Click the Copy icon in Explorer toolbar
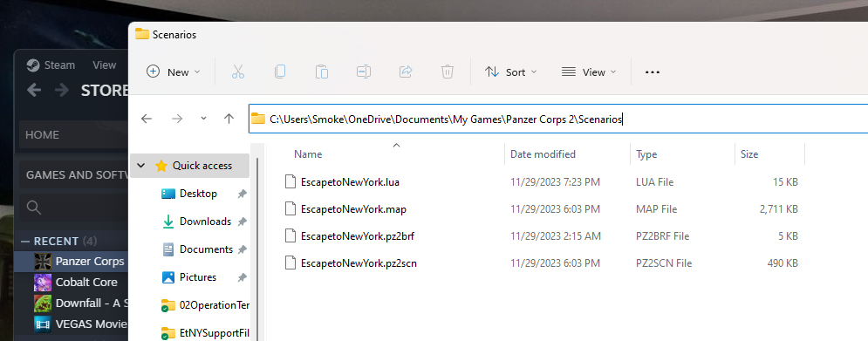The image size is (868, 341). click(x=280, y=72)
